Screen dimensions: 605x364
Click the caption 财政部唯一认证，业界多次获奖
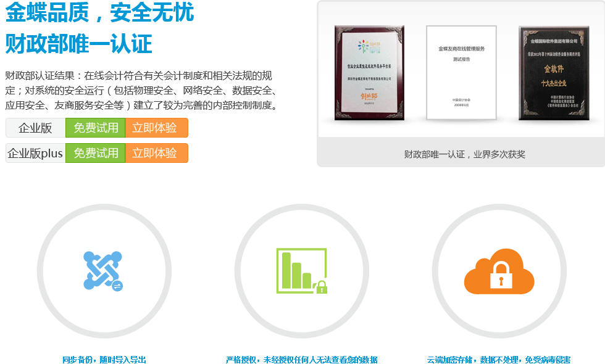(x=464, y=154)
